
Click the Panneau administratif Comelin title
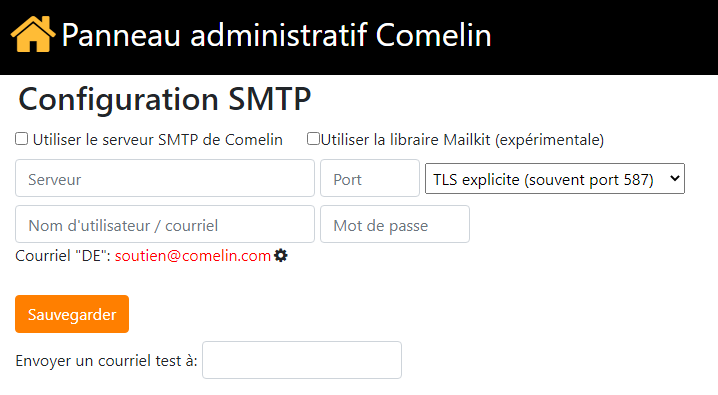pyautogui.click(x=276, y=35)
